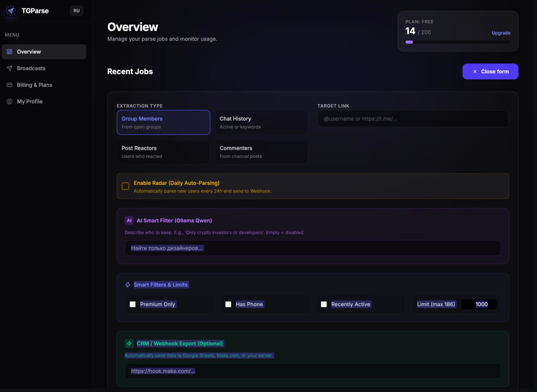537x392 pixels.
Task: Select Chat History extraction type
Action: click(261, 122)
